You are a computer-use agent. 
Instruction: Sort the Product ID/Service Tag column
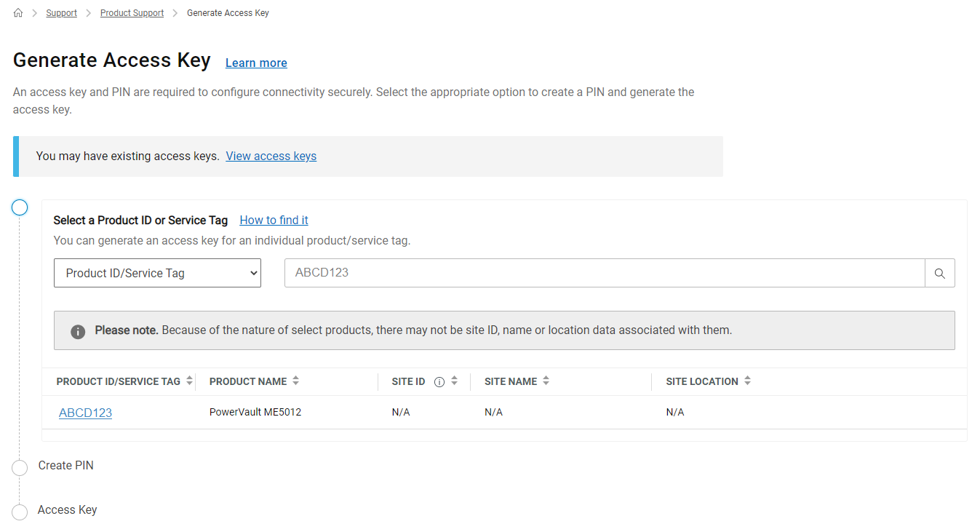click(x=190, y=381)
